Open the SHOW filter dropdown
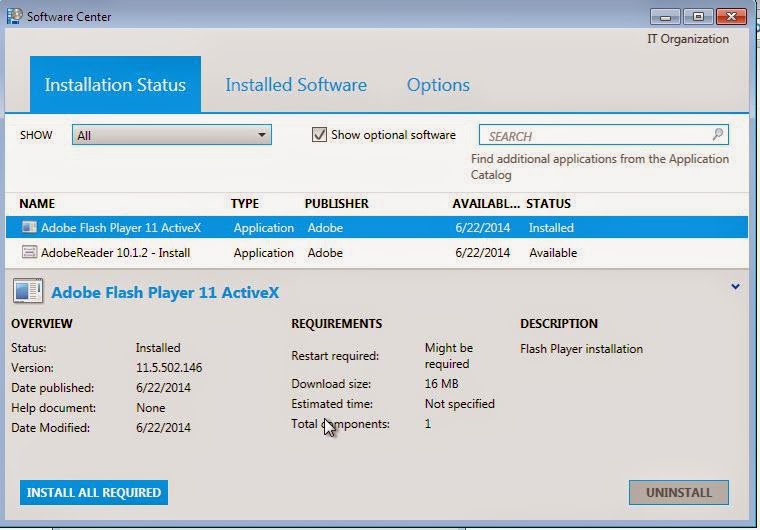The width and height of the screenshot is (760, 530). click(172, 135)
